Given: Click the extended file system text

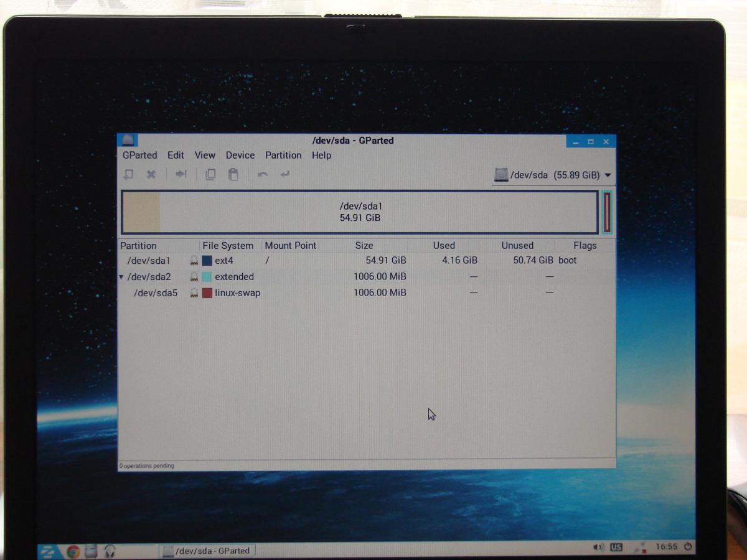Looking at the screenshot, I should pyautogui.click(x=234, y=277).
